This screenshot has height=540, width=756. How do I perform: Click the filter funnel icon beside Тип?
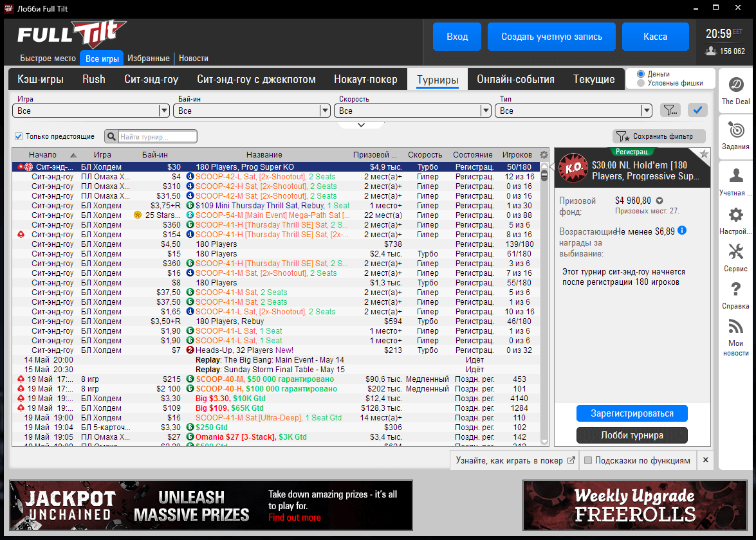click(x=670, y=111)
